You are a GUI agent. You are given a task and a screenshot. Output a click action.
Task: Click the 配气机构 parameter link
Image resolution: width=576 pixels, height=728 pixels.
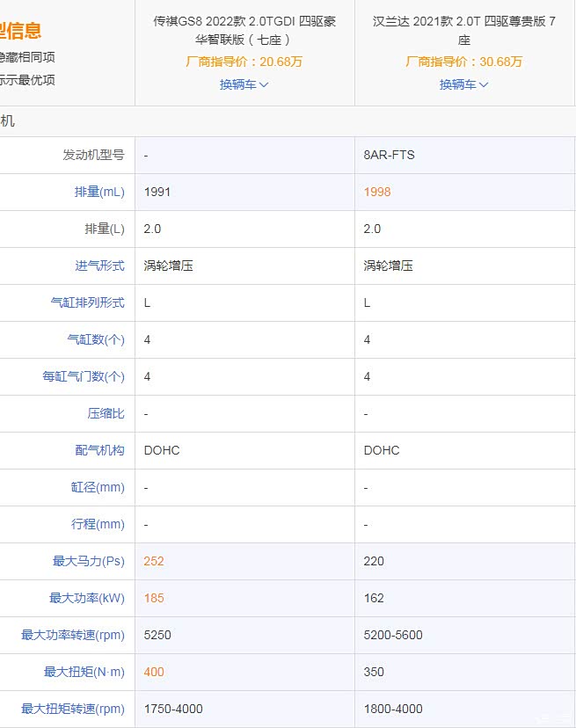click(99, 450)
